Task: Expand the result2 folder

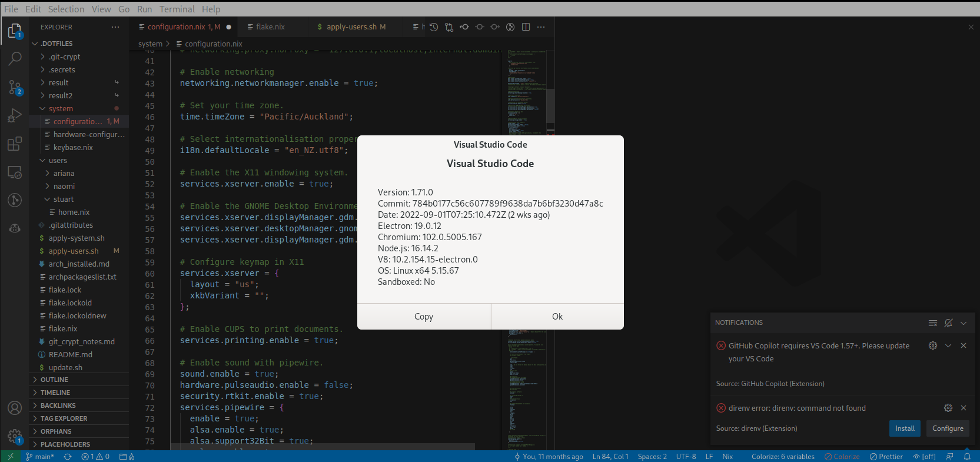Action: [x=79, y=95]
